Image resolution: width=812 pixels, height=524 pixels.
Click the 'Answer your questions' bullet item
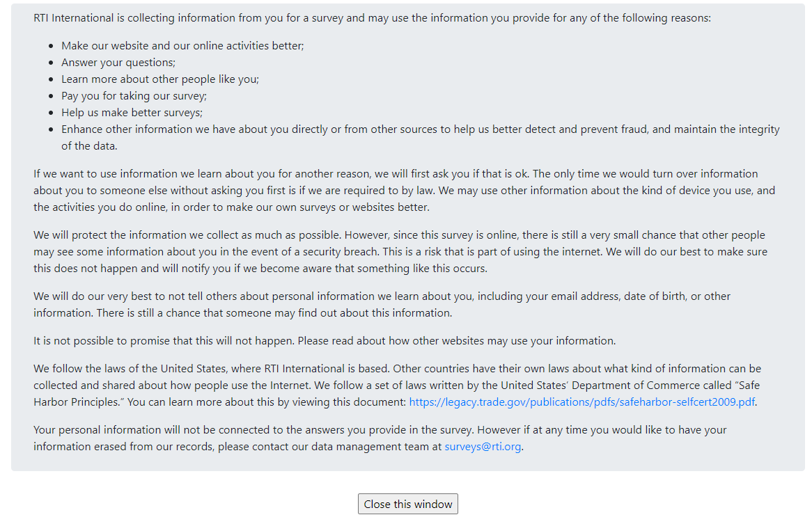click(118, 62)
